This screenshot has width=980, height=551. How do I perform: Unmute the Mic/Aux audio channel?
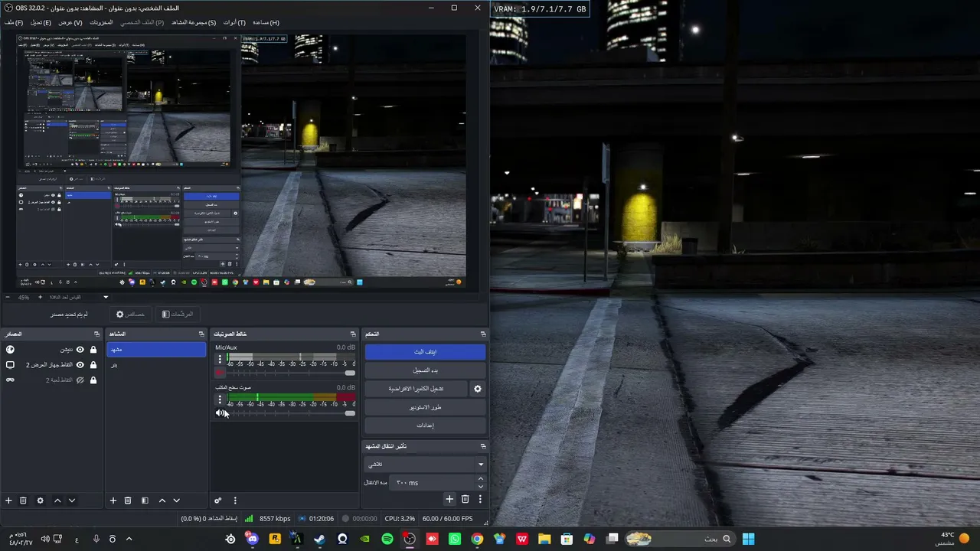point(220,373)
